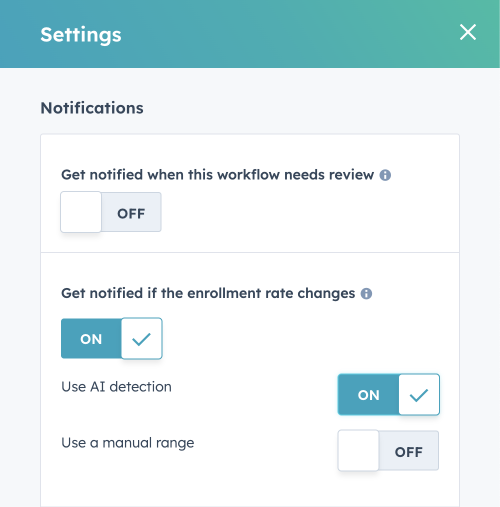The image size is (500, 507).
Task: Turn on the Use a manual range toggle
Action: tap(388, 450)
